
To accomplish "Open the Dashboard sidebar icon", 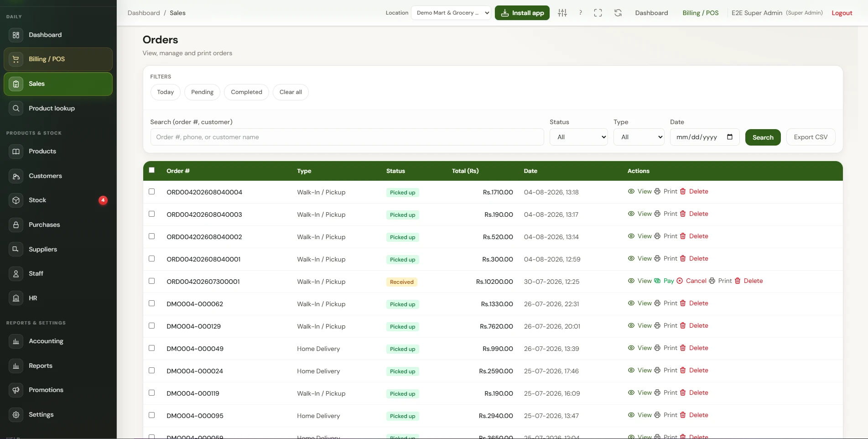I will 16,35.
